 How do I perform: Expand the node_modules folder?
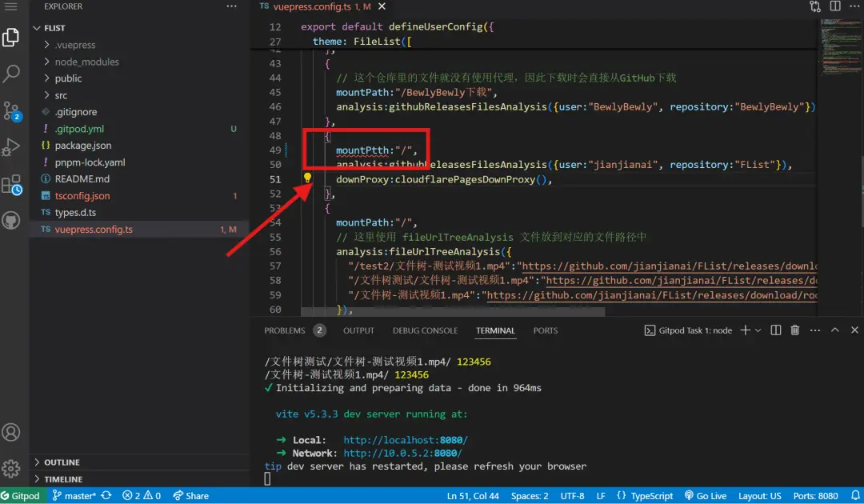click(86, 62)
